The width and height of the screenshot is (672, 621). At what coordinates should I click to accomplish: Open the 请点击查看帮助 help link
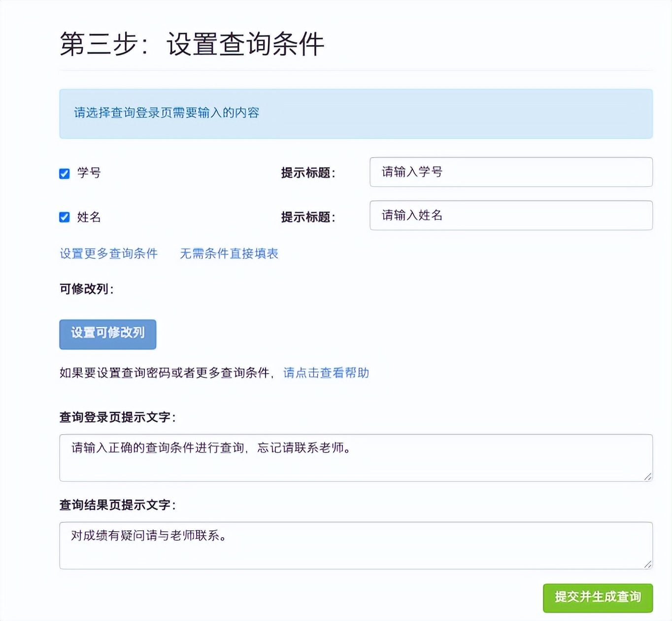[x=326, y=373]
